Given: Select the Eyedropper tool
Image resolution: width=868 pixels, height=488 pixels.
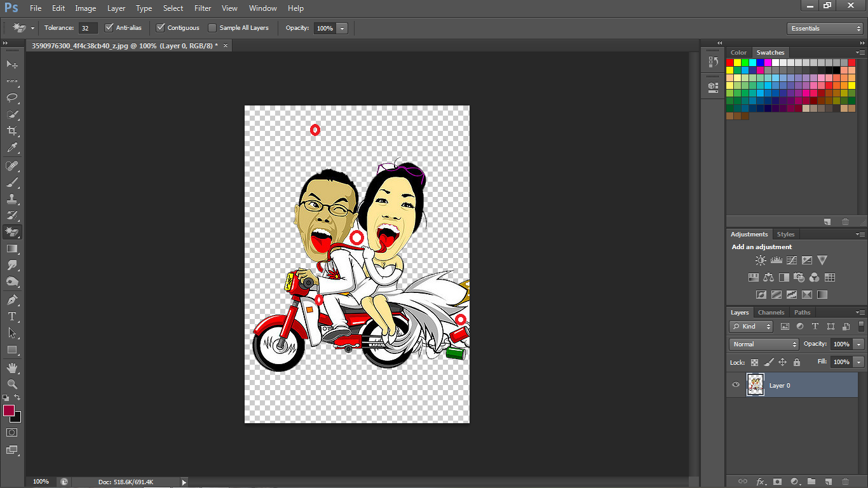Looking at the screenshot, I should (x=12, y=147).
